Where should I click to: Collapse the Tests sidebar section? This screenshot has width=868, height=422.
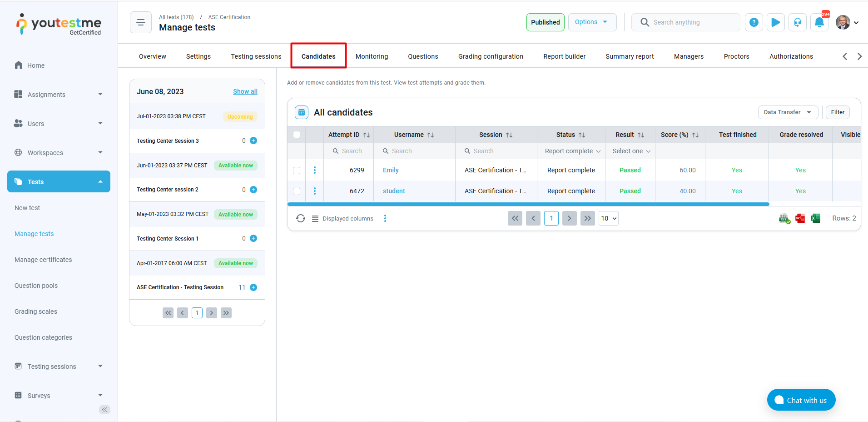[x=100, y=181]
